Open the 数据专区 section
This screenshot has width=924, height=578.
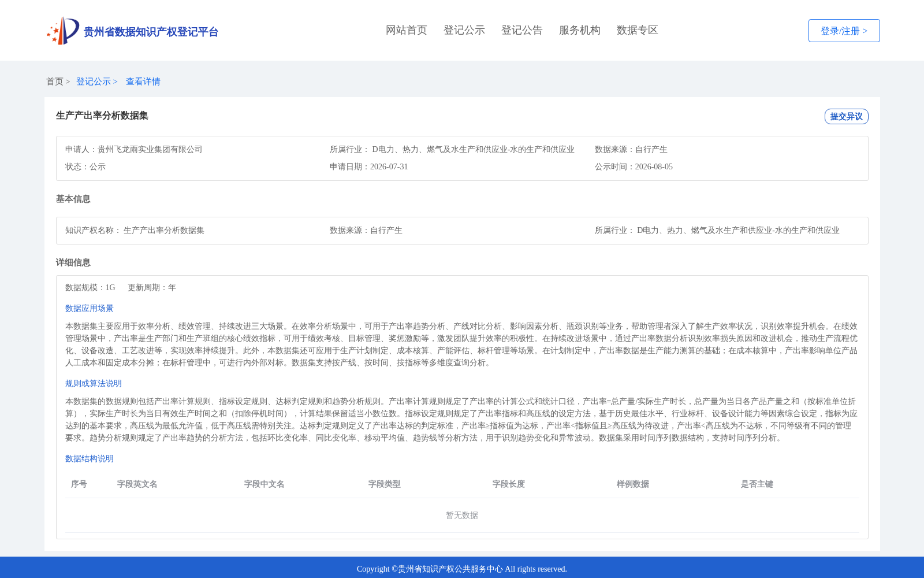coord(638,30)
